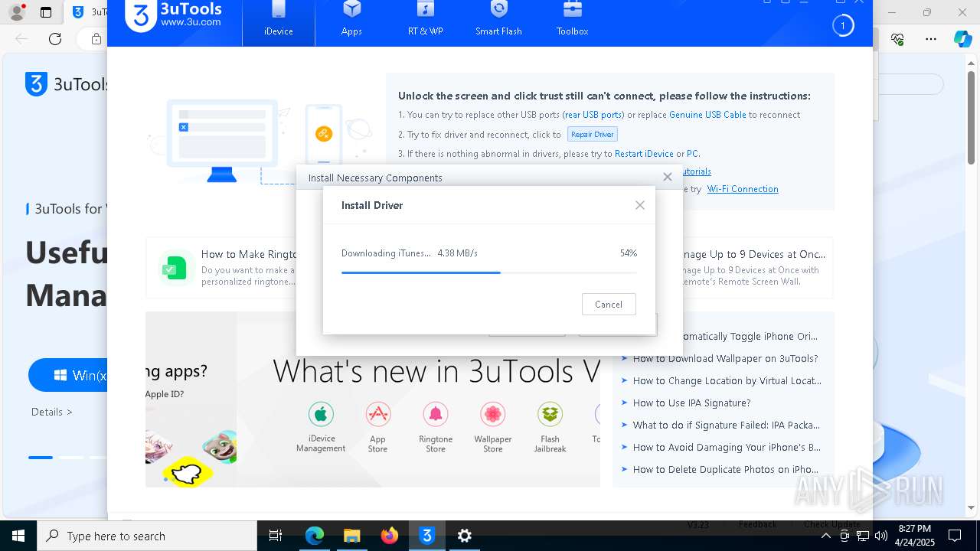This screenshot has height=551, width=980.
Task: Open Microsoft Edge from the taskbar
Action: tap(315, 536)
